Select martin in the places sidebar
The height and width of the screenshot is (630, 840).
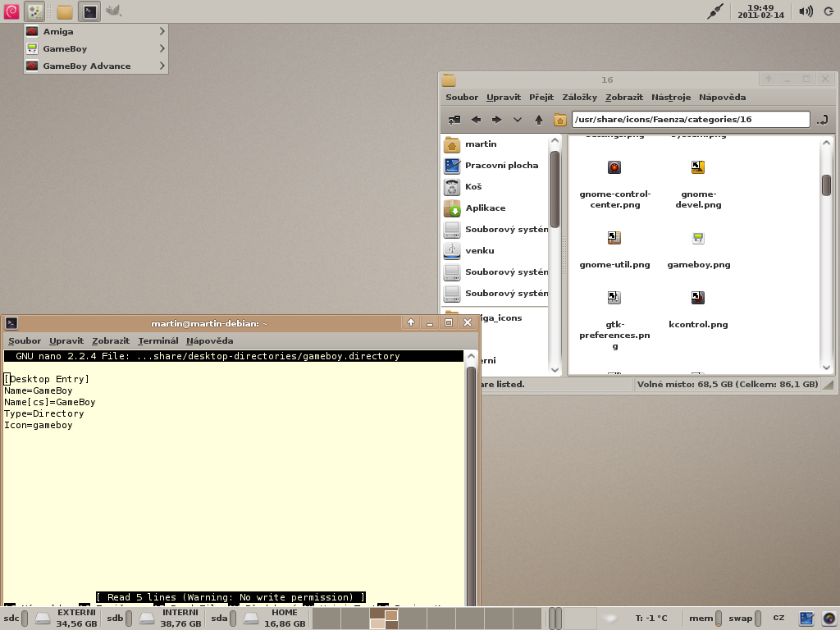(495, 144)
